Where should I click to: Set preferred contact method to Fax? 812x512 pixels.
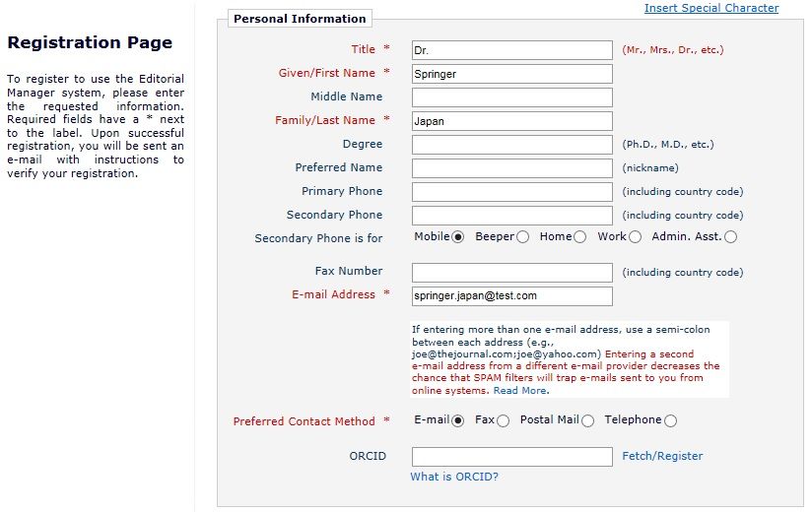[x=503, y=420]
